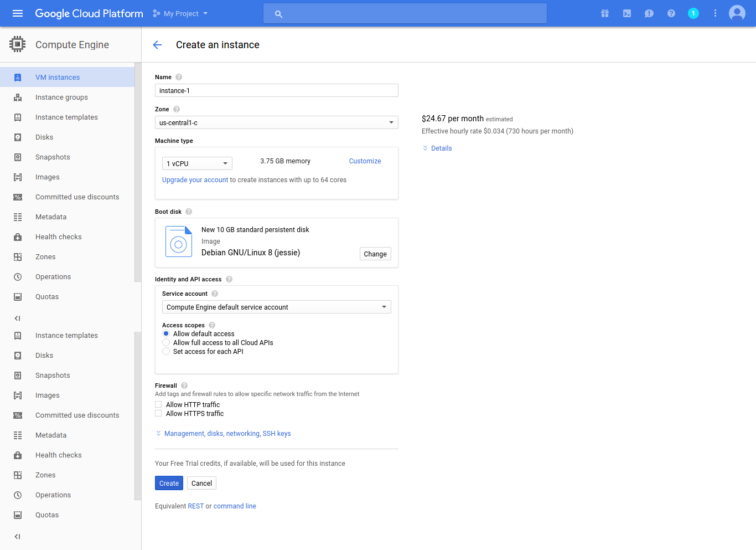Click the 3.75 GB memory text
The image size is (756, 550).
point(286,161)
